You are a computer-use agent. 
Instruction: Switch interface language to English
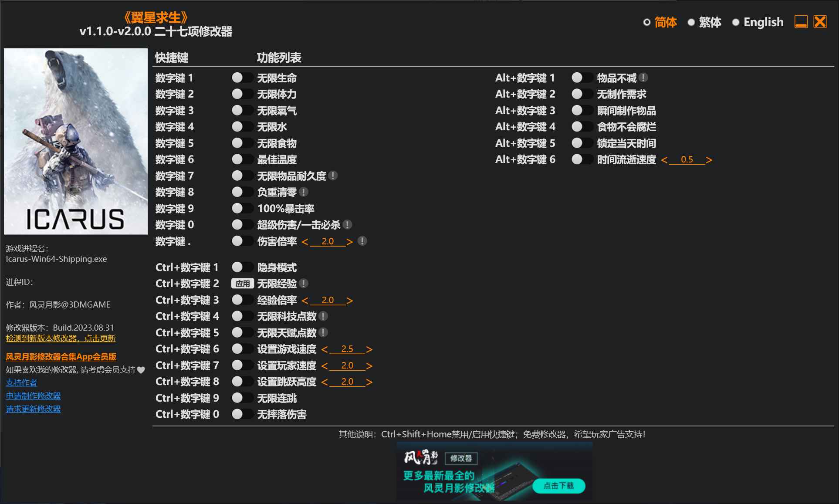pos(762,22)
